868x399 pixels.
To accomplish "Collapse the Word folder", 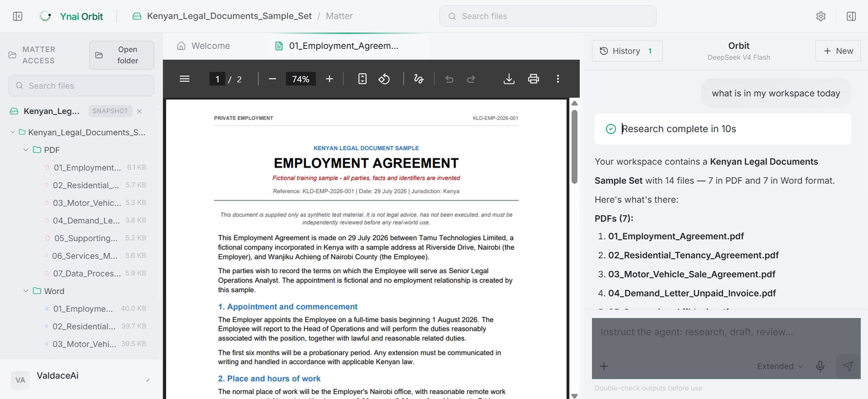I will coord(25,291).
